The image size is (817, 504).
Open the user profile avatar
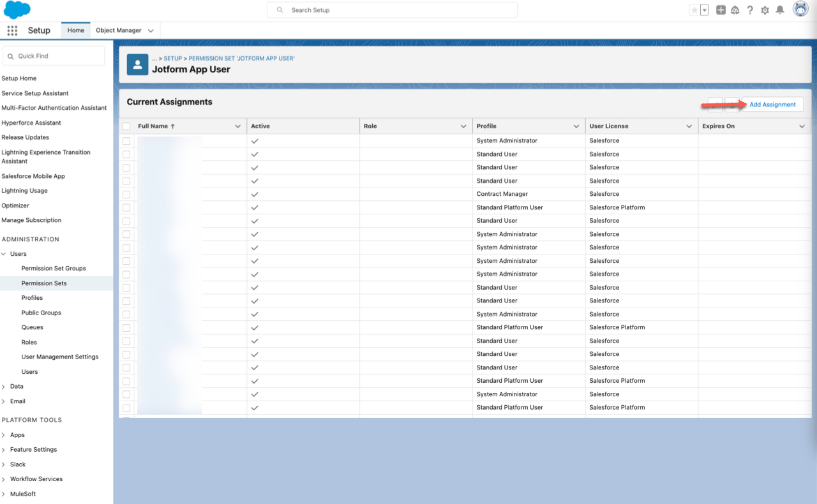[x=800, y=10]
